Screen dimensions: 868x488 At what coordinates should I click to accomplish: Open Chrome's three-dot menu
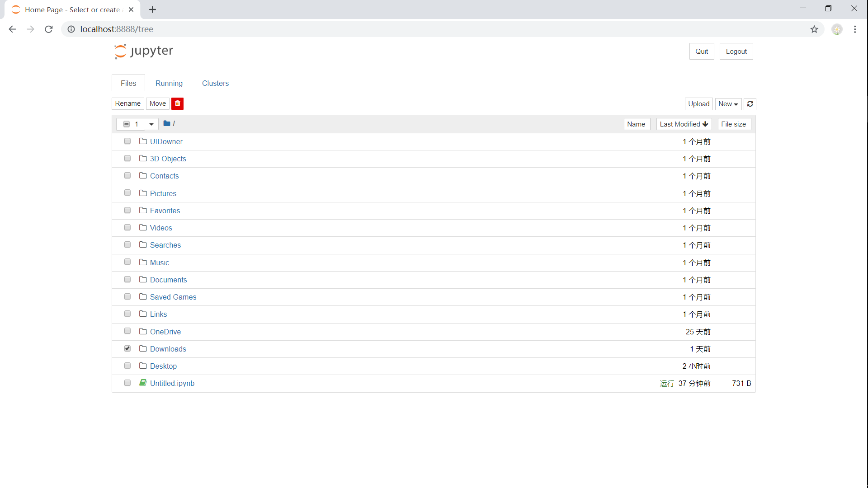click(855, 29)
